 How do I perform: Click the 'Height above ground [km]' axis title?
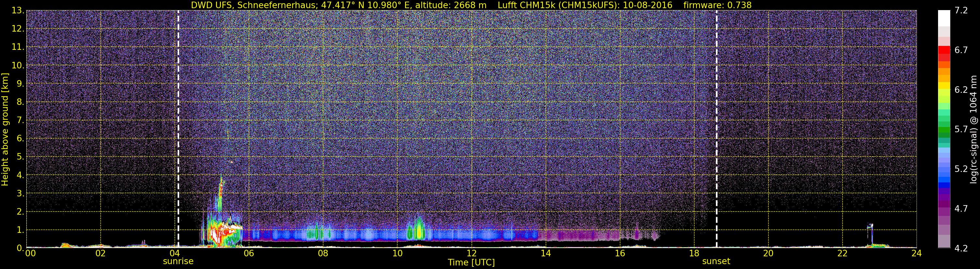click(x=5, y=130)
